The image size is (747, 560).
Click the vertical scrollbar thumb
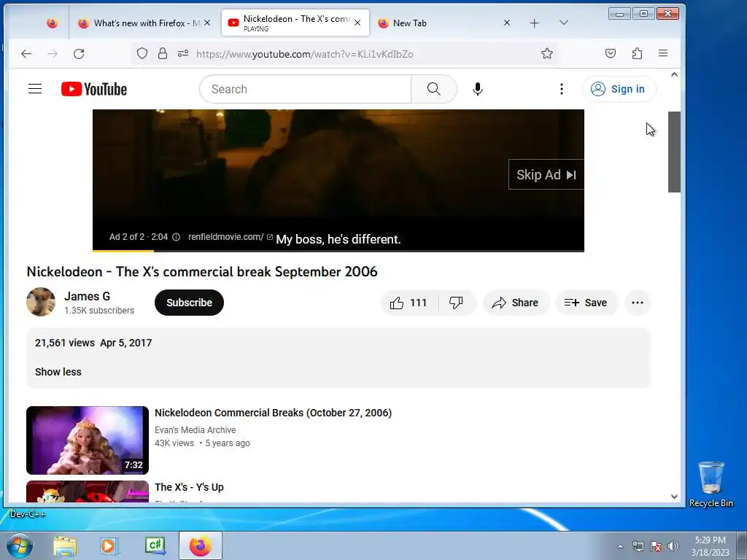[x=674, y=152]
